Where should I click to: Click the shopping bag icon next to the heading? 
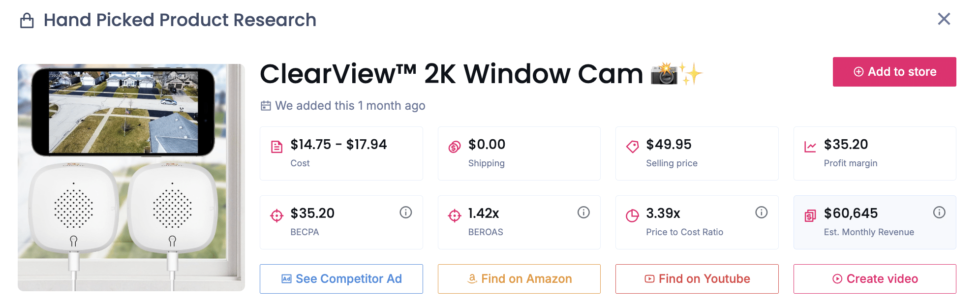click(28, 20)
